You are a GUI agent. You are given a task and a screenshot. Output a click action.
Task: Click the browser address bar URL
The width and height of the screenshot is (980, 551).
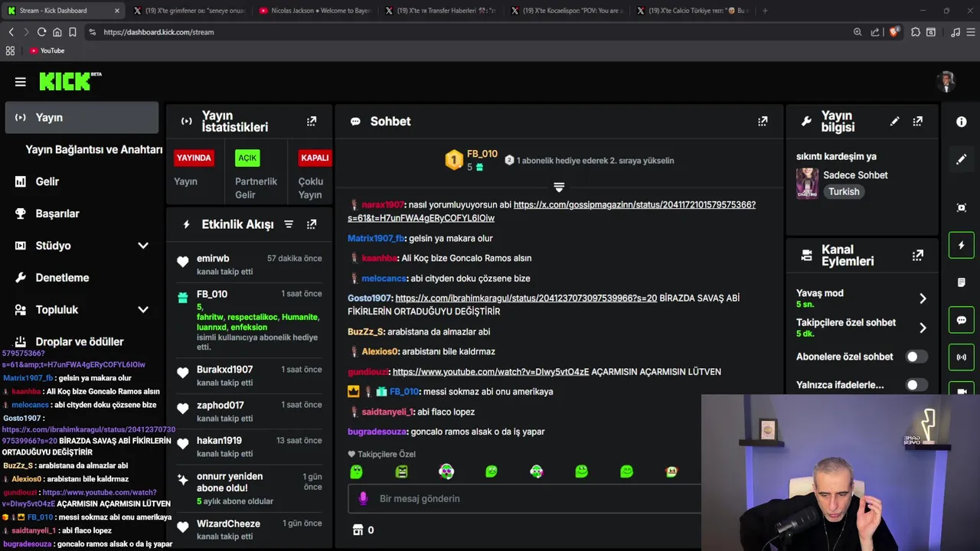[x=158, y=32]
